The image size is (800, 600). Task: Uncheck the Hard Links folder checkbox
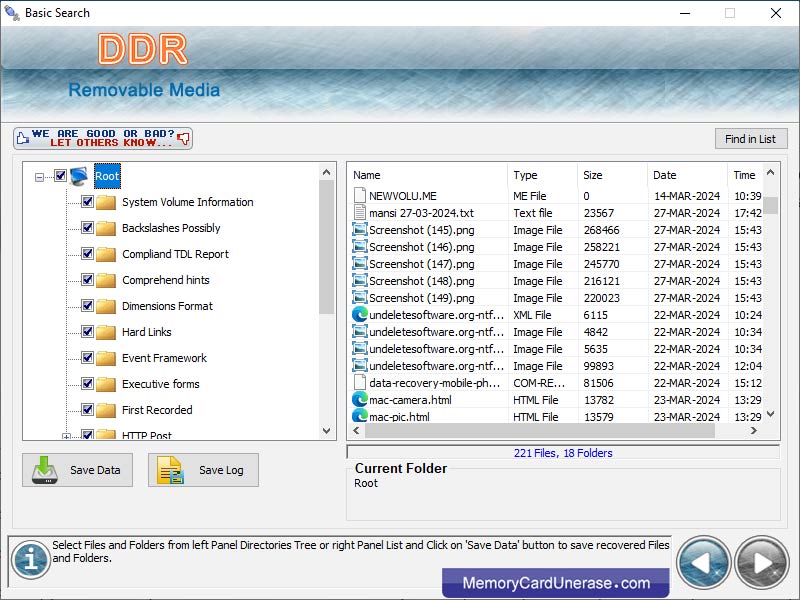click(x=88, y=332)
